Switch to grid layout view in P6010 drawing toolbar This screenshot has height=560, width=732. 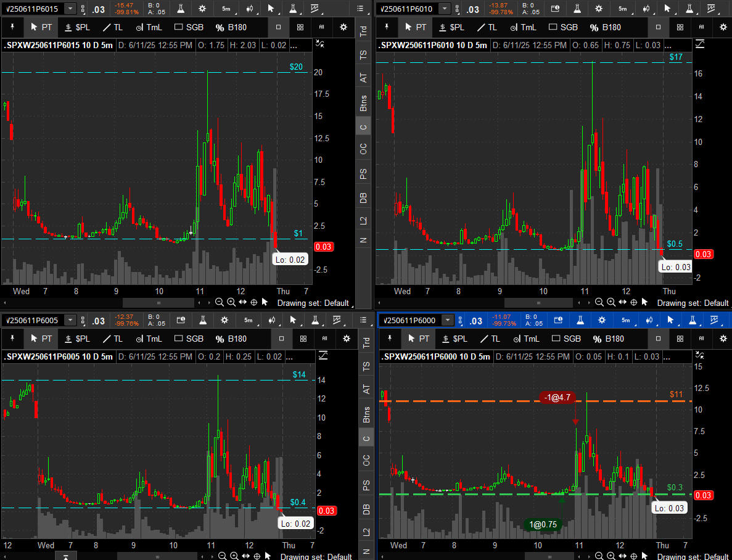(x=680, y=27)
